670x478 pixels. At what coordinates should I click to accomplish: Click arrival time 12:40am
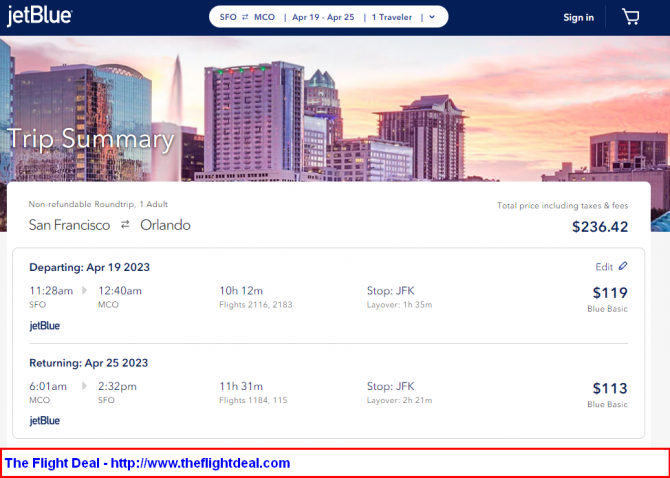pos(120,291)
